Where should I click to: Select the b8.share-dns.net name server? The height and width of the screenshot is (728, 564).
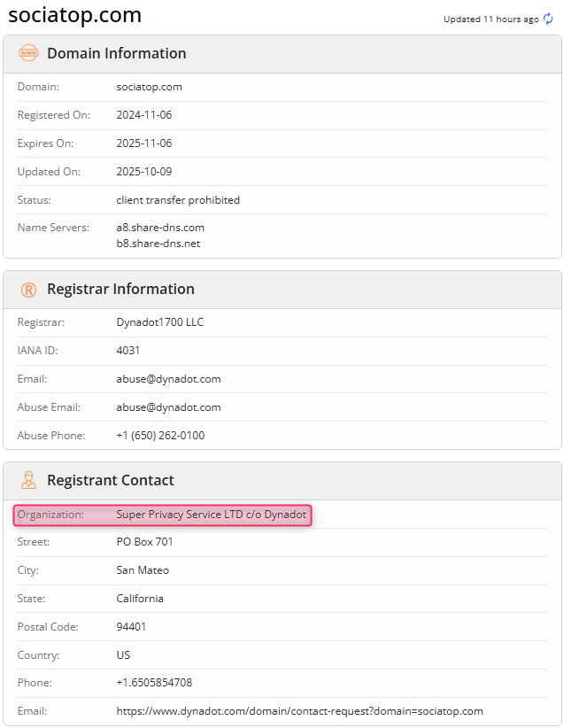158,243
